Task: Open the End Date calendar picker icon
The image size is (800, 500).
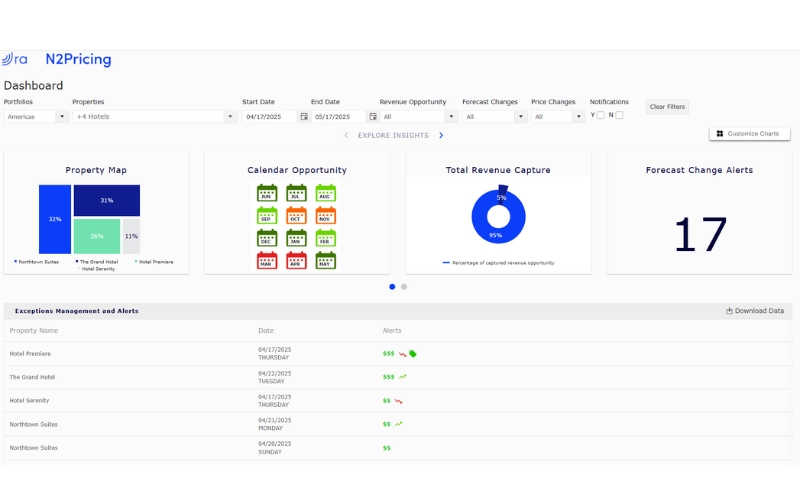Action: (373, 116)
